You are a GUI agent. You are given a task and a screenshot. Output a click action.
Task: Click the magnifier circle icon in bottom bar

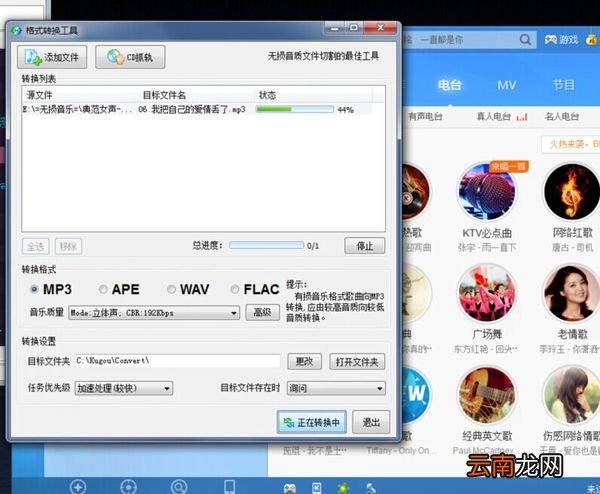(x=179, y=487)
